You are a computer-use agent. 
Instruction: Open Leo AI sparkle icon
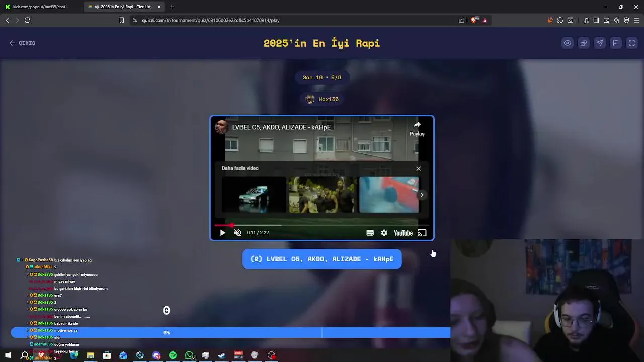pos(616,20)
